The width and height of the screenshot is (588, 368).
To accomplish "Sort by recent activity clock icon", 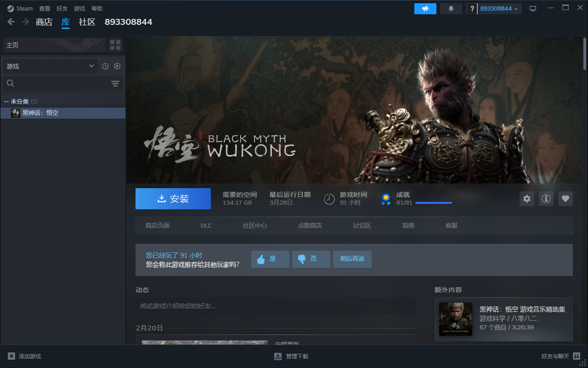I will pyautogui.click(x=106, y=66).
